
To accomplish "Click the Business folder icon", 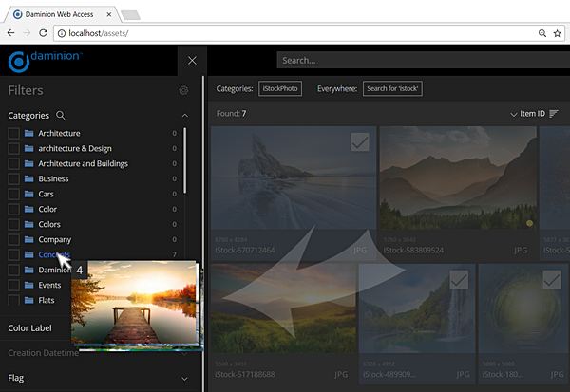I will [29, 178].
